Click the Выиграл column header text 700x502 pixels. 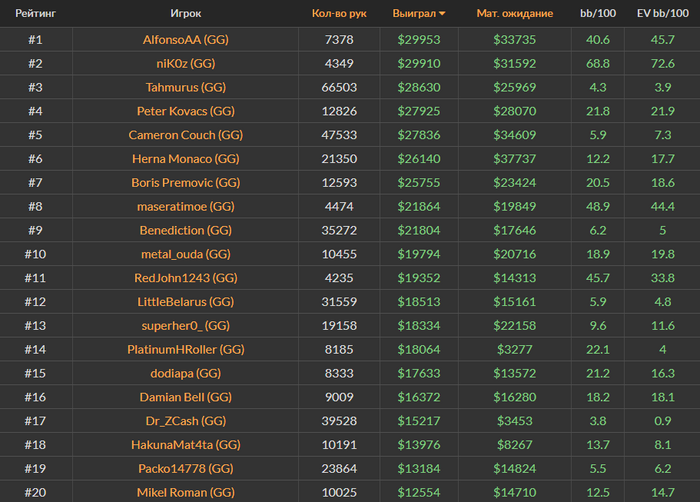pos(413,14)
